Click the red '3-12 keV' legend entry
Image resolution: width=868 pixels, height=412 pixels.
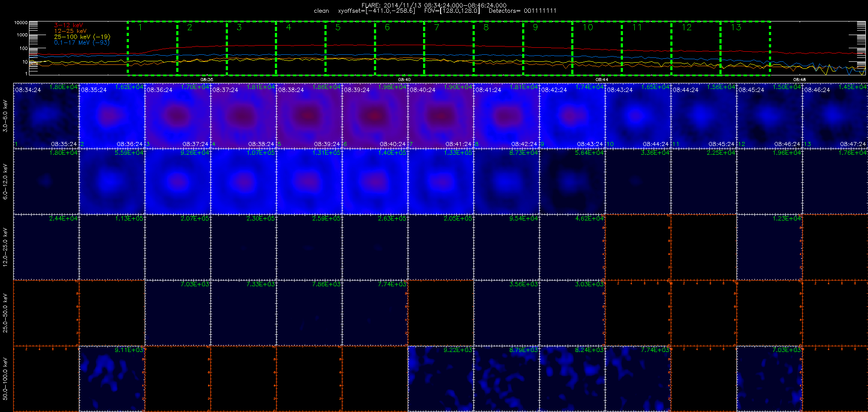point(68,25)
